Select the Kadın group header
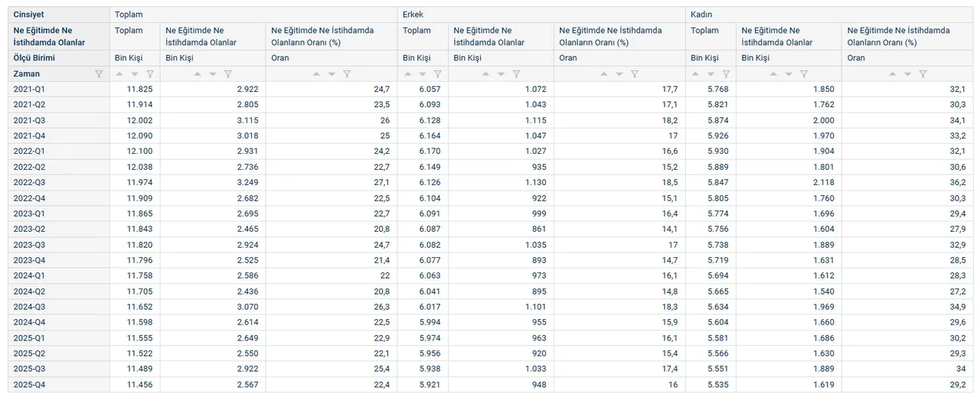 point(701,15)
